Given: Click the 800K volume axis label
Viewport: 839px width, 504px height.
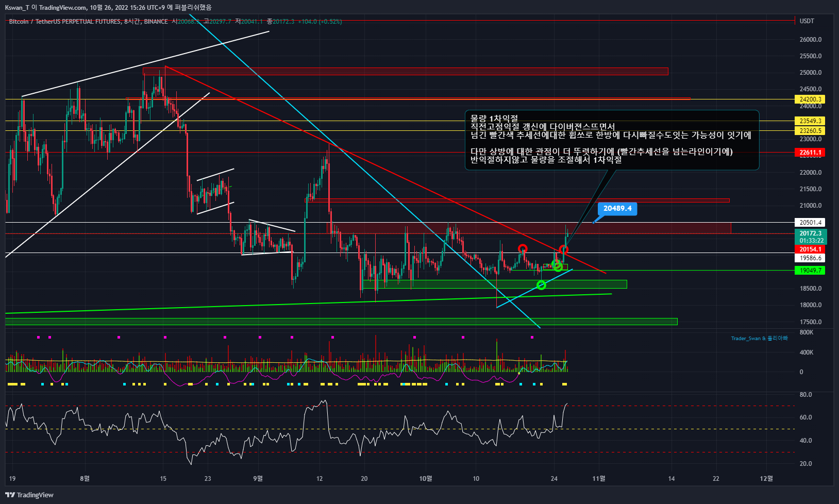Looking at the screenshot, I should (x=807, y=332).
